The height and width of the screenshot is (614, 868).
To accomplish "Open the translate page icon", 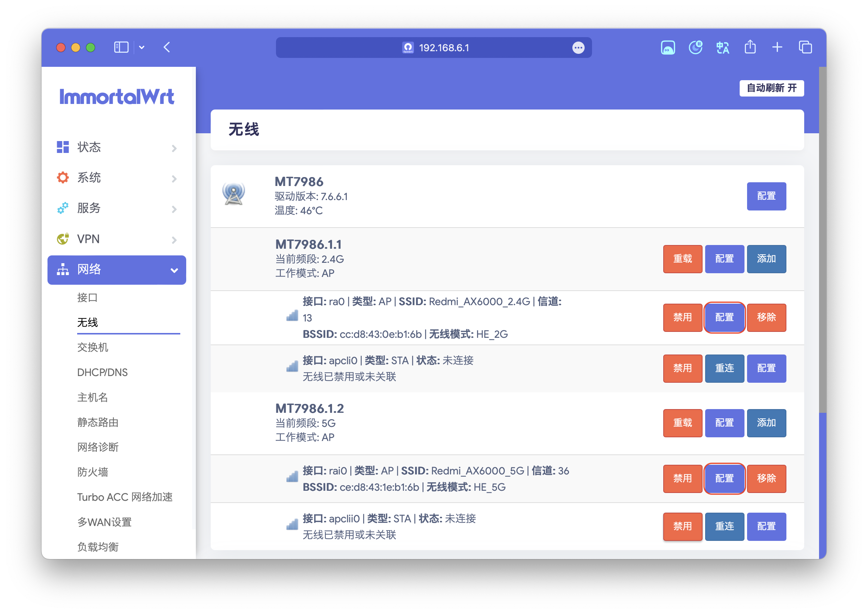I will pyautogui.click(x=723, y=48).
